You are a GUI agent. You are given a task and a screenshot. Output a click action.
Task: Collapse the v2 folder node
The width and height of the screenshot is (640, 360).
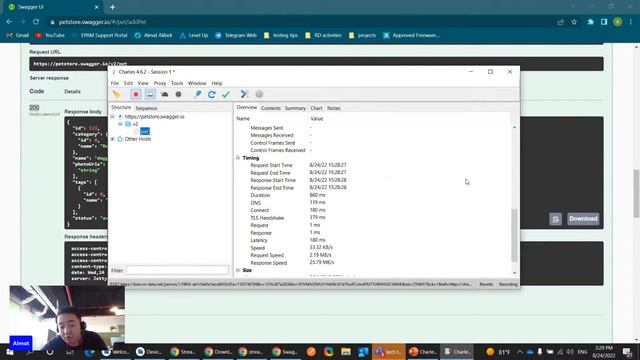(120, 124)
